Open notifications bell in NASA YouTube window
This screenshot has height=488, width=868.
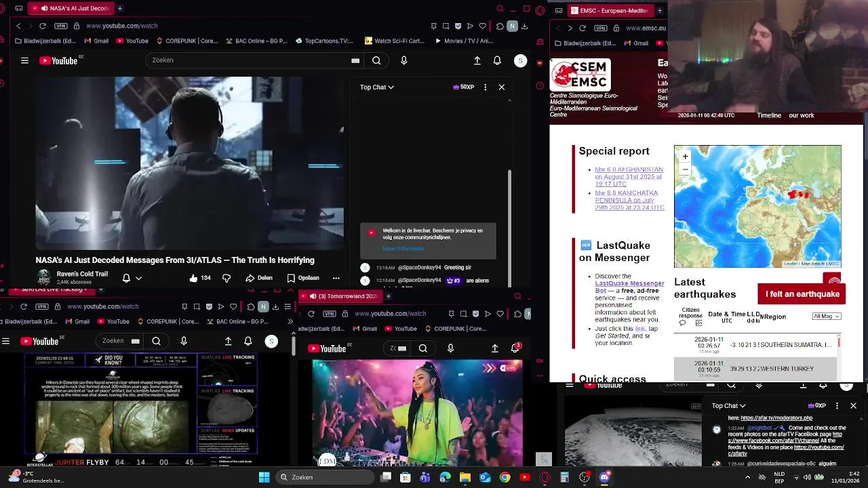(x=497, y=60)
